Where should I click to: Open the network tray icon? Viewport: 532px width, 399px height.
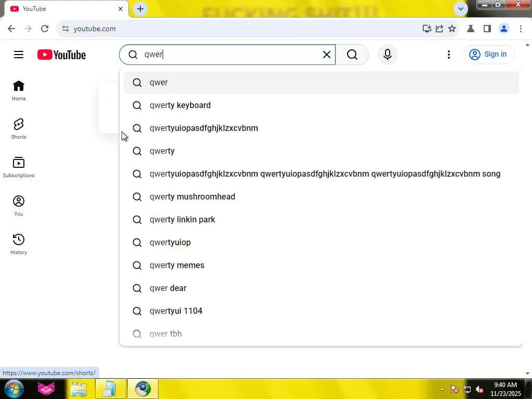point(467,390)
